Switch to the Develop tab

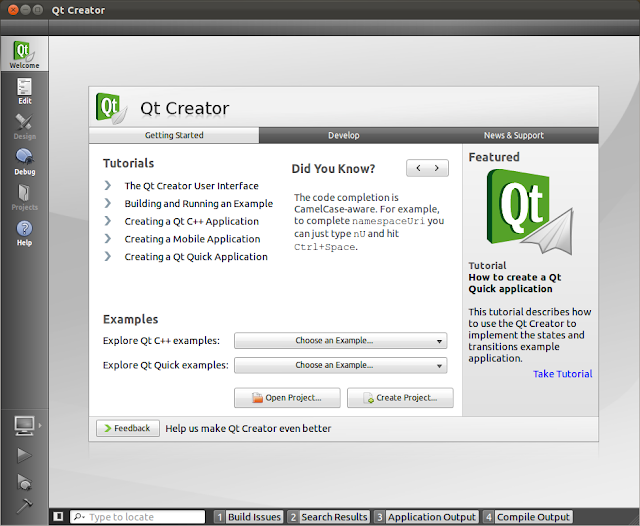click(344, 135)
